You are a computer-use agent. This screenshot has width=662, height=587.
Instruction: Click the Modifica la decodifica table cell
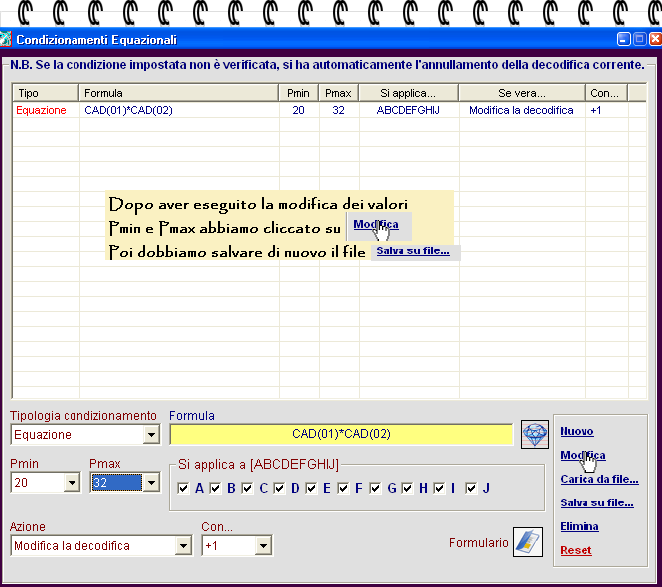point(521,110)
